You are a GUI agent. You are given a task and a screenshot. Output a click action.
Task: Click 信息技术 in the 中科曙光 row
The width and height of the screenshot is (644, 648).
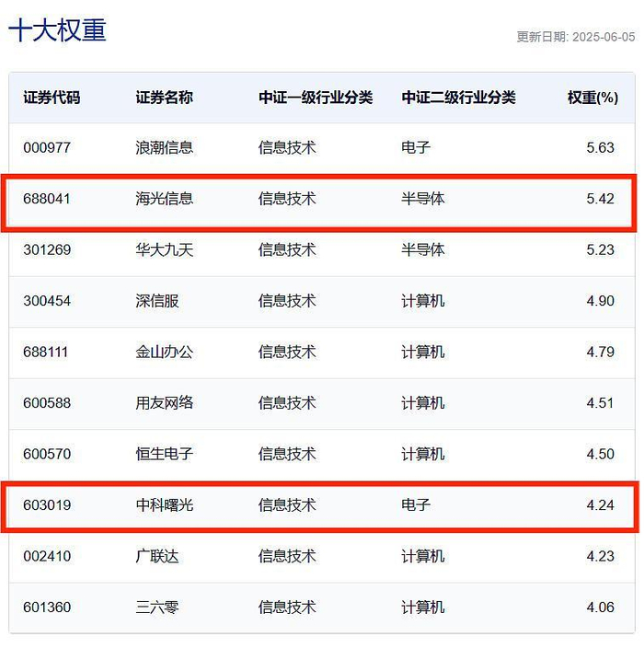pyautogui.click(x=287, y=505)
